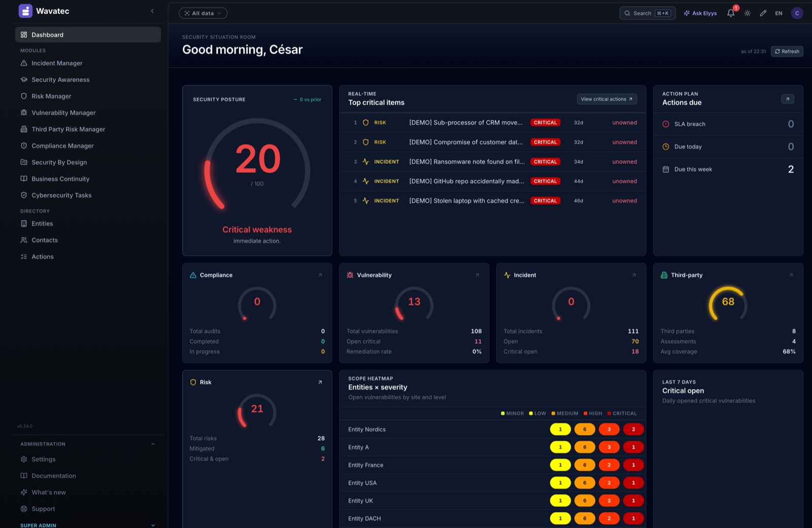The height and width of the screenshot is (528, 812).
Task: Open the Compliance card arrow icon
Action: pos(320,275)
